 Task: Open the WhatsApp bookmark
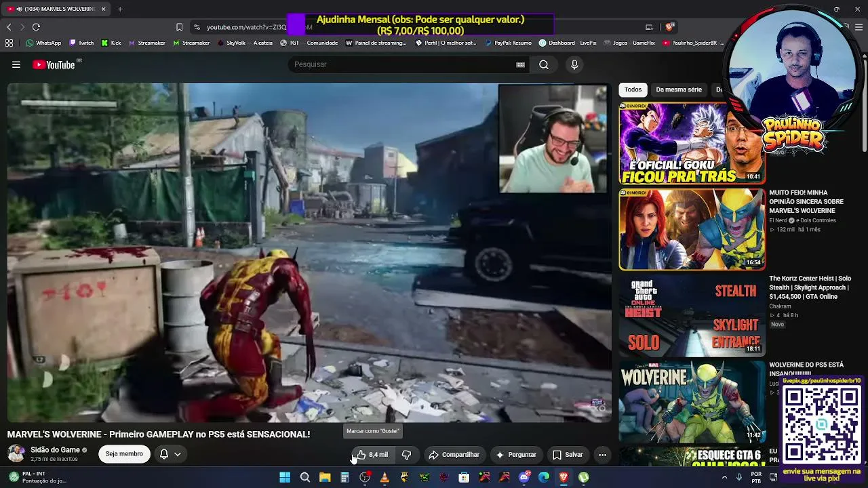pos(43,43)
